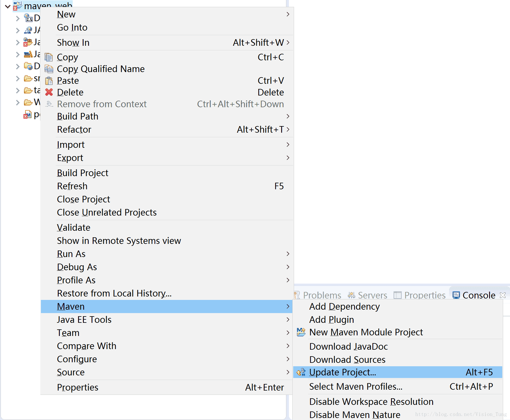Open the Configure submenu

[167, 359]
